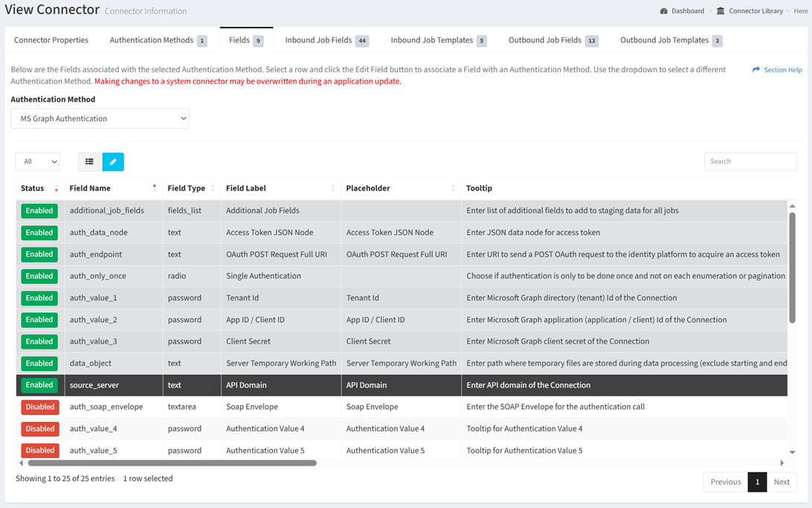
Task: Go to Next page
Action: 782,482
